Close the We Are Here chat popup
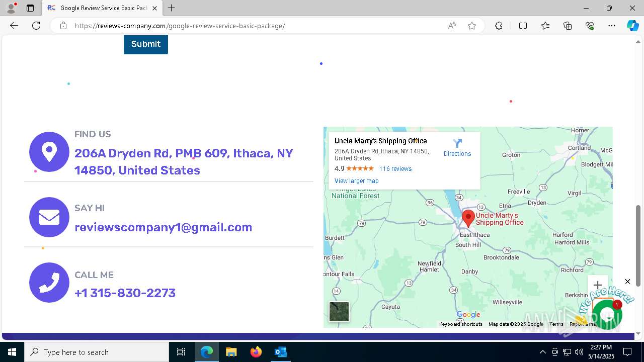 click(x=627, y=282)
